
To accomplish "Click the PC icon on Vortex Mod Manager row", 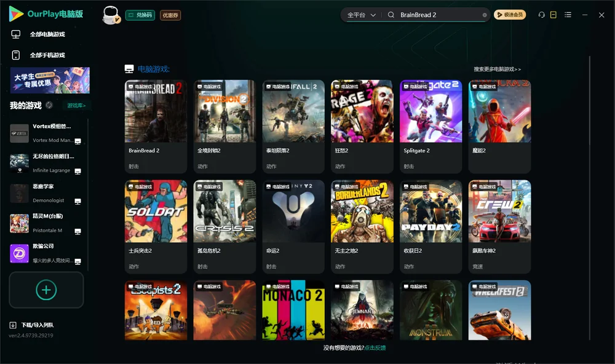I will (77, 141).
